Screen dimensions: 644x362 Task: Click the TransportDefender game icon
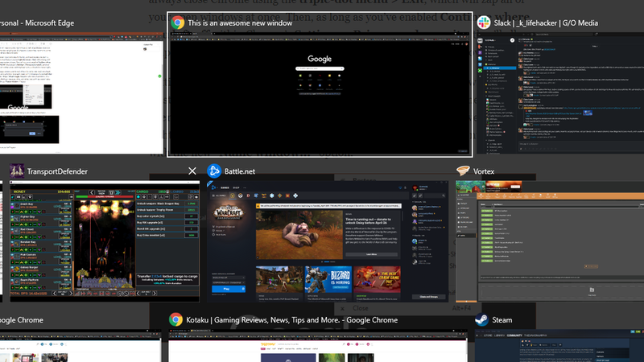[17, 171]
